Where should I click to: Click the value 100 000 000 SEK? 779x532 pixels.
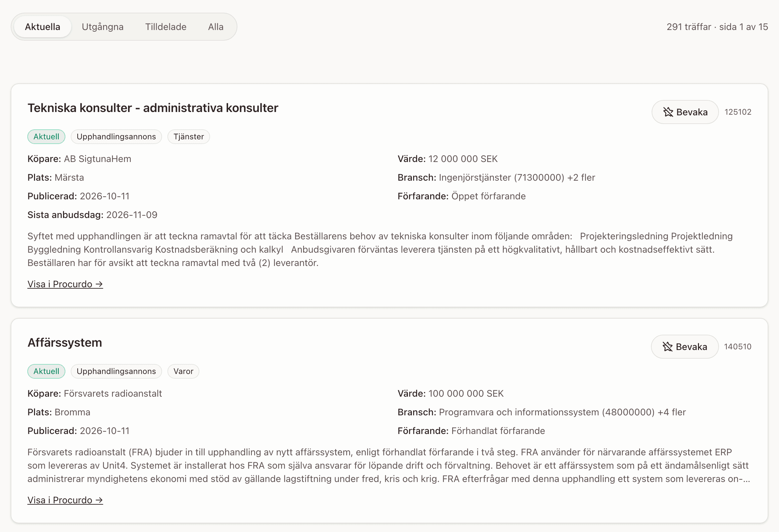tap(466, 393)
